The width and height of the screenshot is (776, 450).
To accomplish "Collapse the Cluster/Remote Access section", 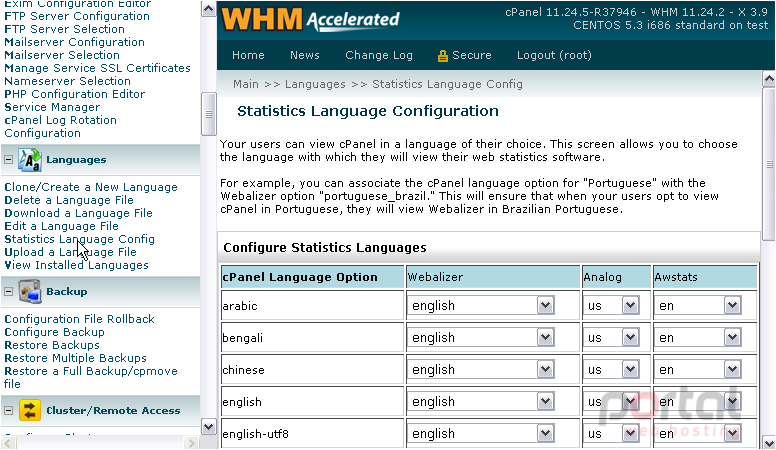I will [x=8, y=410].
